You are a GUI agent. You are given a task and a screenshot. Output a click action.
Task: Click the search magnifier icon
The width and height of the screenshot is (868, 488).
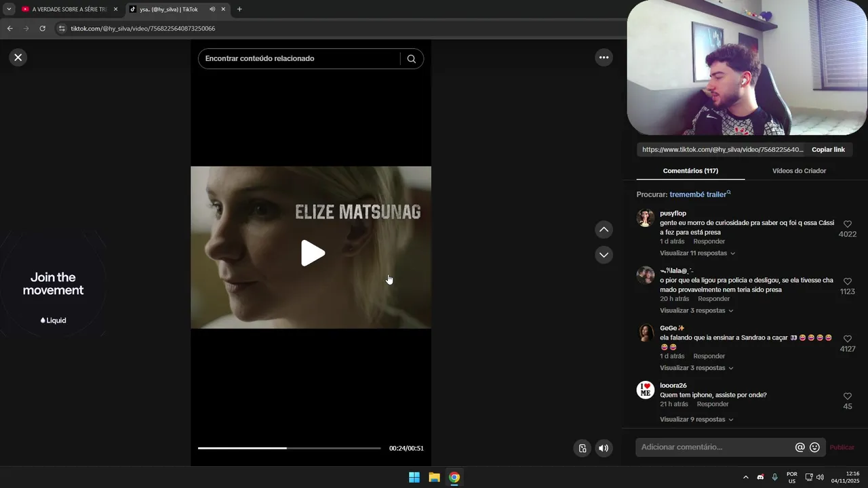click(411, 59)
